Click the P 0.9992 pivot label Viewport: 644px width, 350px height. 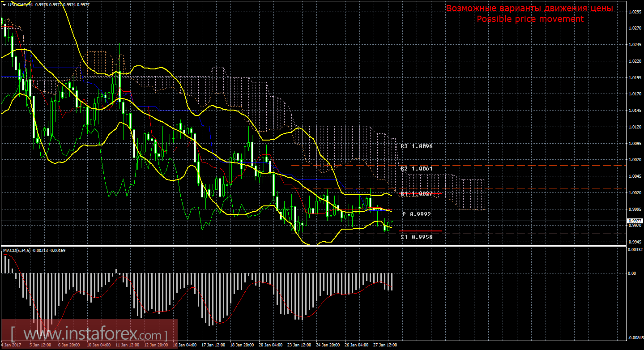point(416,214)
